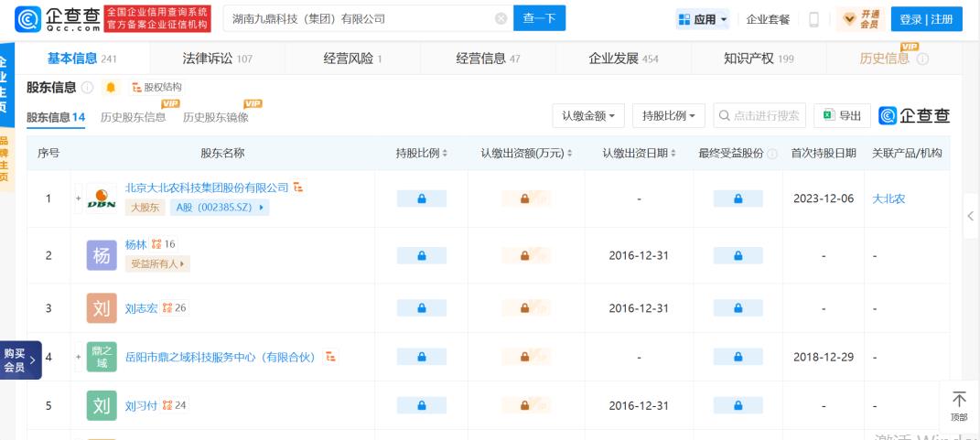Click locked 持股比例 for 杨林
Screen dimensions: 980x440
click(x=422, y=255)
